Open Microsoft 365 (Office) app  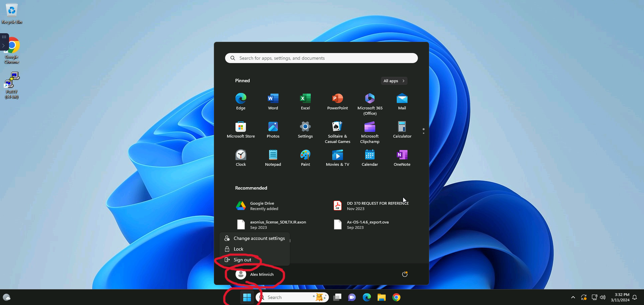pos(370,104)
